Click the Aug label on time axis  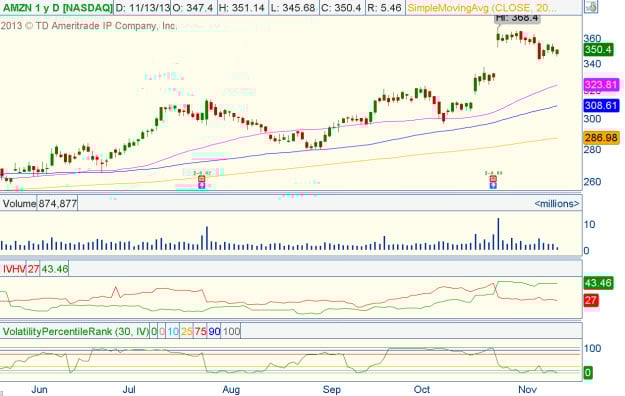pyautogui.click(x=231, y=389)
